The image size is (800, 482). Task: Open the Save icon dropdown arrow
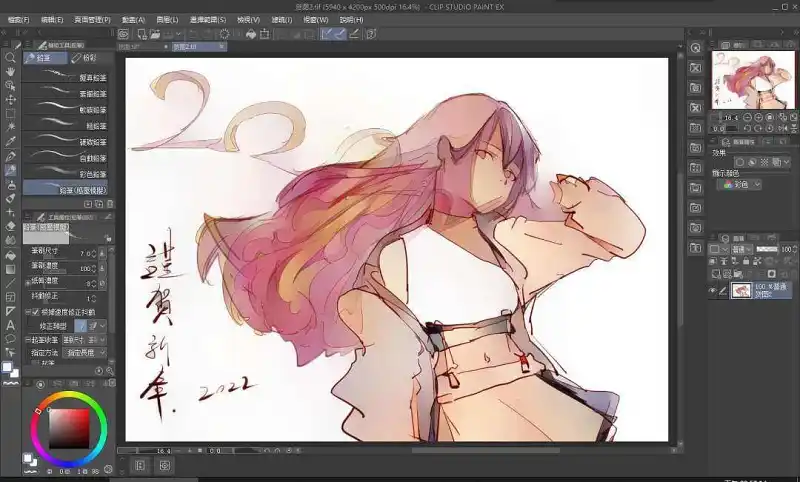point(179,34)
